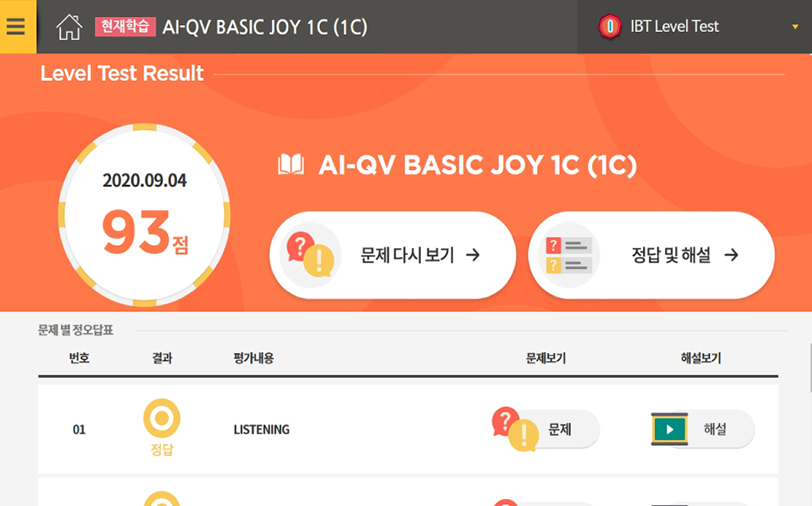The height and width of the screenshot is (506, 812).
Task: Click the AI-QV BASIC JOY 1C header title
Action: point(265,27)
